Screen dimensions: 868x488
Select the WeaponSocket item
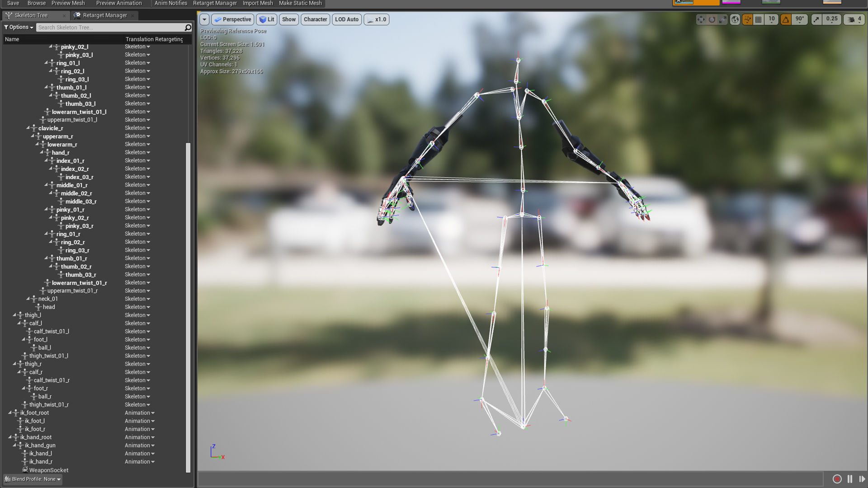pos(49,470)
